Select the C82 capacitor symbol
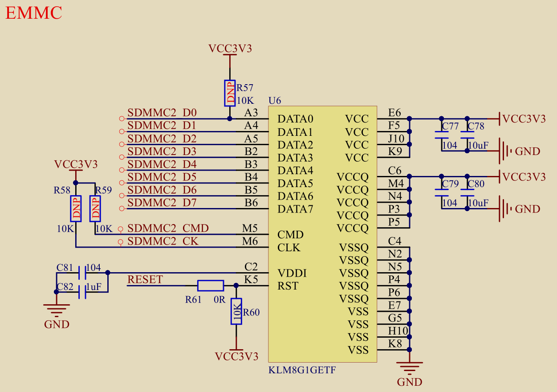This screenshot has height=392, width=557. point(82,292)
